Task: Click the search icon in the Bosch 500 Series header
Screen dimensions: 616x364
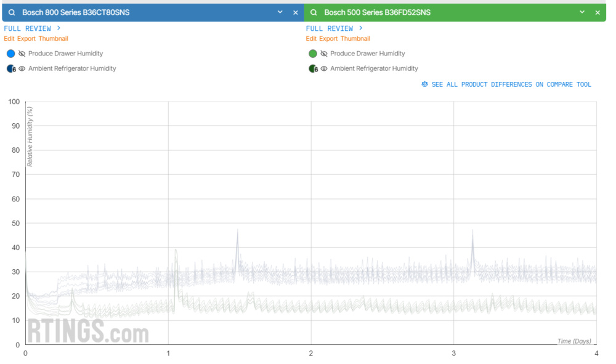Action: 313,12
